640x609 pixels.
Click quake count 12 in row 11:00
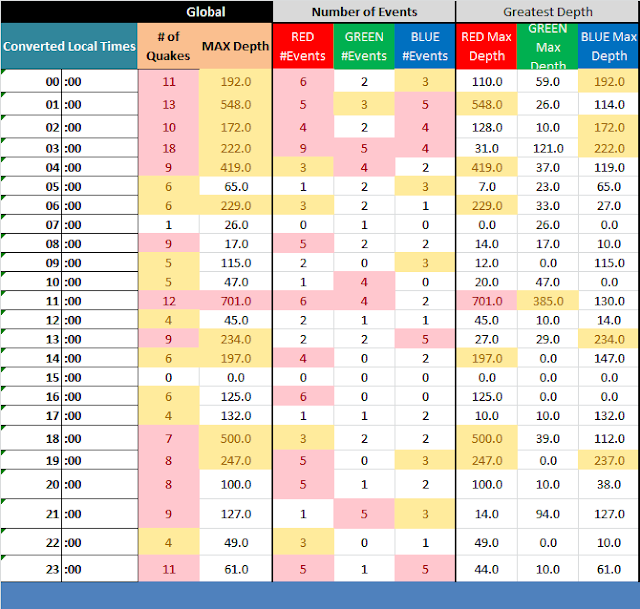(168, 301)
